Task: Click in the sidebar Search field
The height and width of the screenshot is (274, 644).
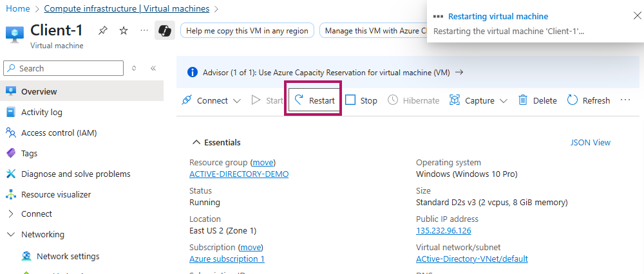Action: coord(63,68)
